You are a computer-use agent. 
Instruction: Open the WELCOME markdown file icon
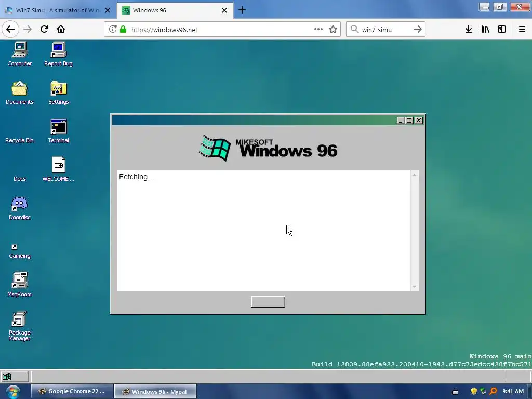pos(58,169)
